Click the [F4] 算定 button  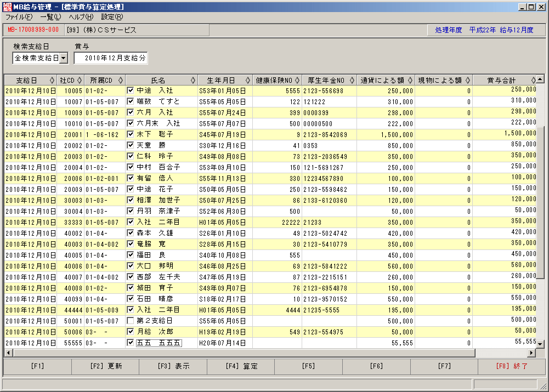(x=241, y=366)
